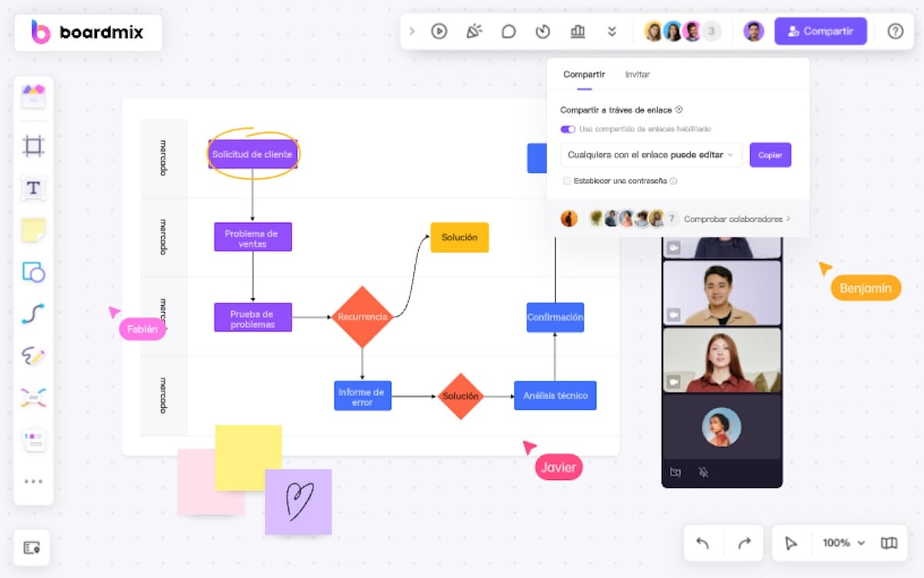Choose the Shapes tool
The image size is (924, 578).
point(33,272)
